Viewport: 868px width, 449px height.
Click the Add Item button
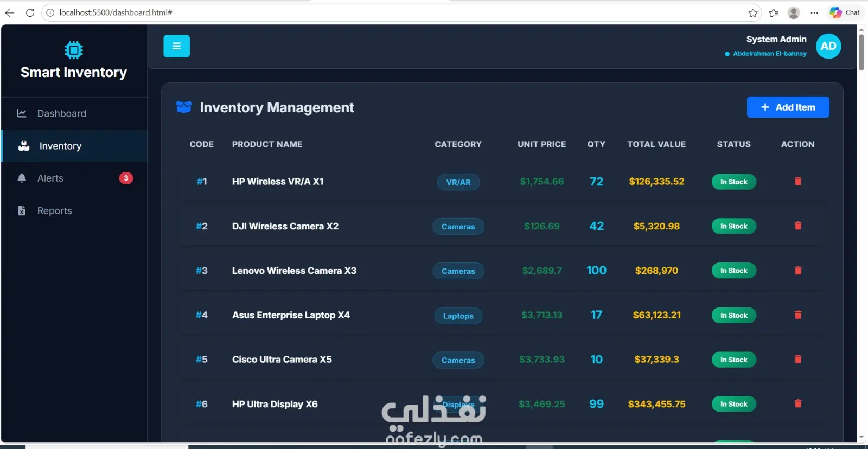[x=788, y=107]
